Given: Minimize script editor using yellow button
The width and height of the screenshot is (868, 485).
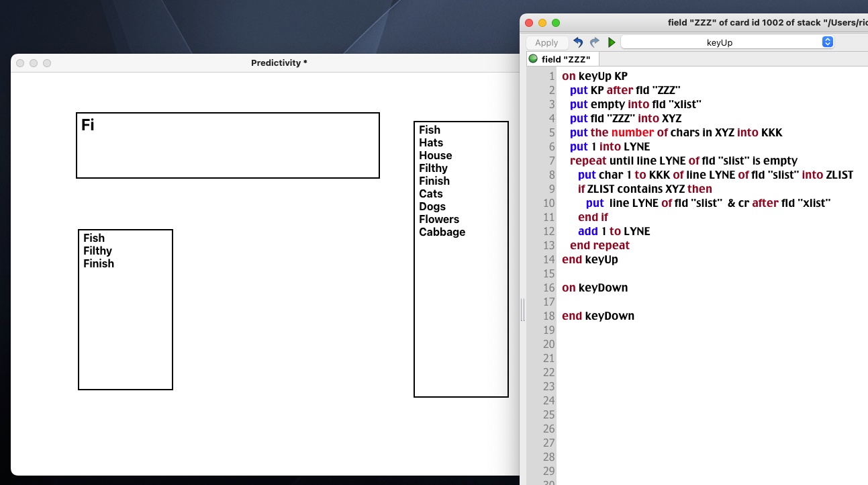Looking at the screenshot, I should pyautogui.click(x=542, y=23).
